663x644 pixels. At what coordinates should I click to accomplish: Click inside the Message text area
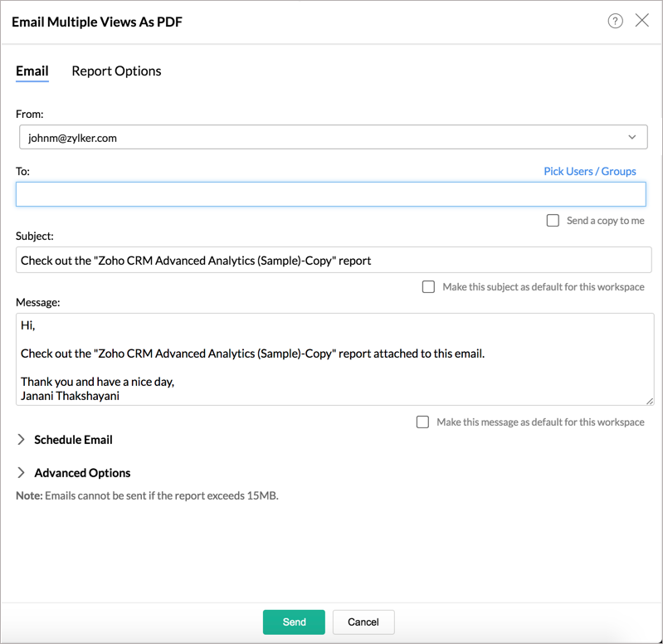tap(335, 359)
